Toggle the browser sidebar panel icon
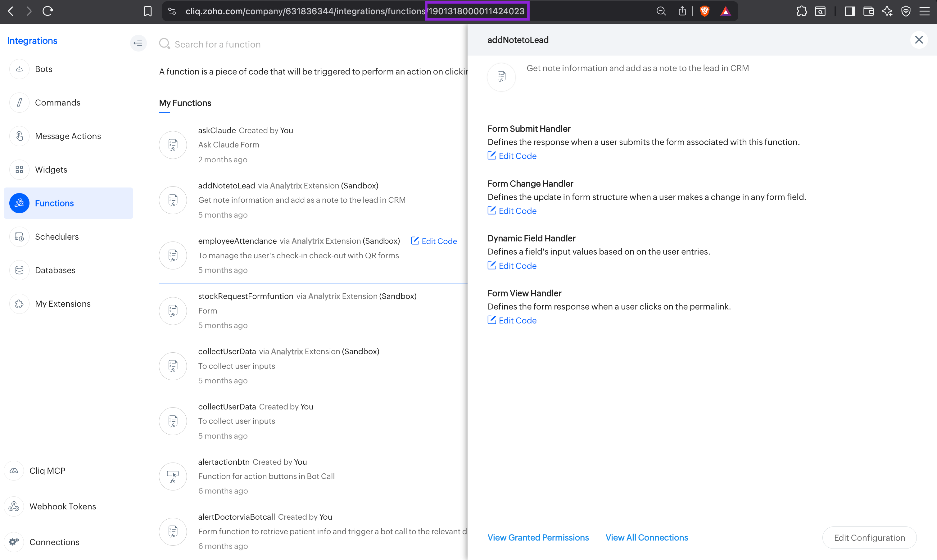The width and height of the screenshot is (937, 560). pos(849,11)
